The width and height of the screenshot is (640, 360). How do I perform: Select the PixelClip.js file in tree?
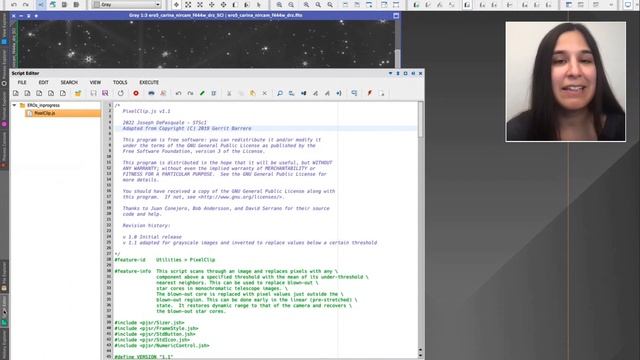(63, 113)
